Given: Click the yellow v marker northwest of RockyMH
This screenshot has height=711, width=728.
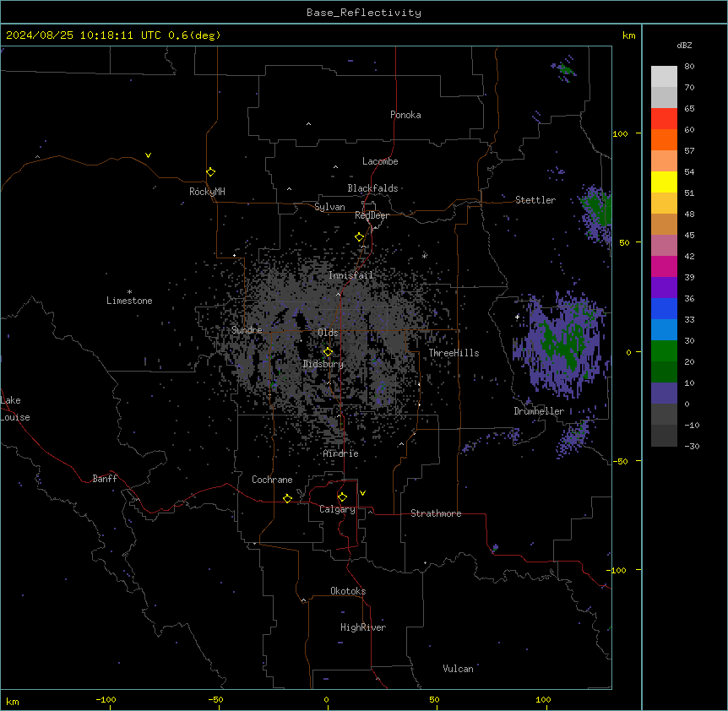Looking at the screenshot, I should tap(148, 155).
